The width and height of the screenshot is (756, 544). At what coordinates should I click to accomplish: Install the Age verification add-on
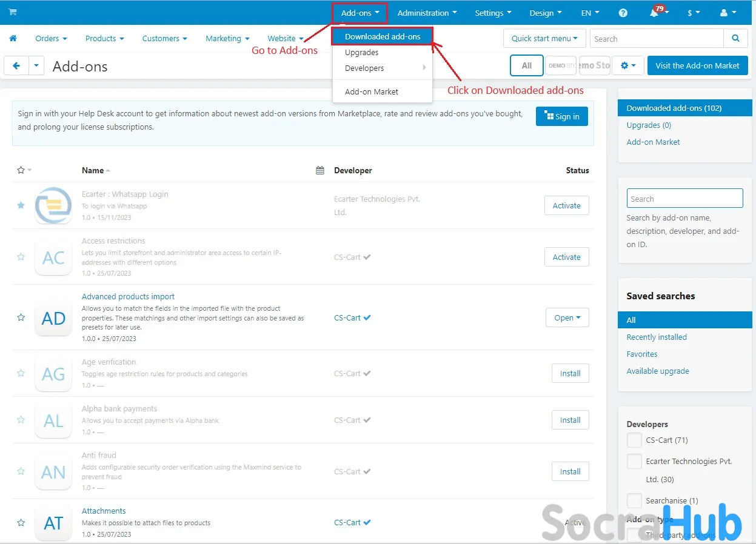point(570,373)
